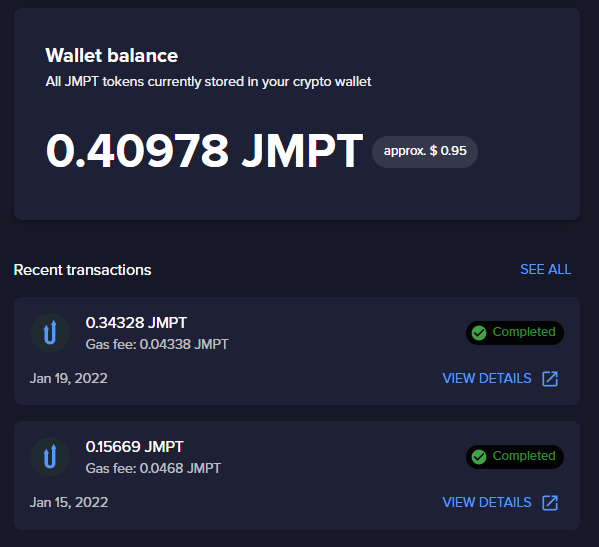Select the Gas fee: 0.0468 JMPT text
Image resolution: width=599 pixels, height=547 pixels.
pyautogui.click(x=153, y=468)
